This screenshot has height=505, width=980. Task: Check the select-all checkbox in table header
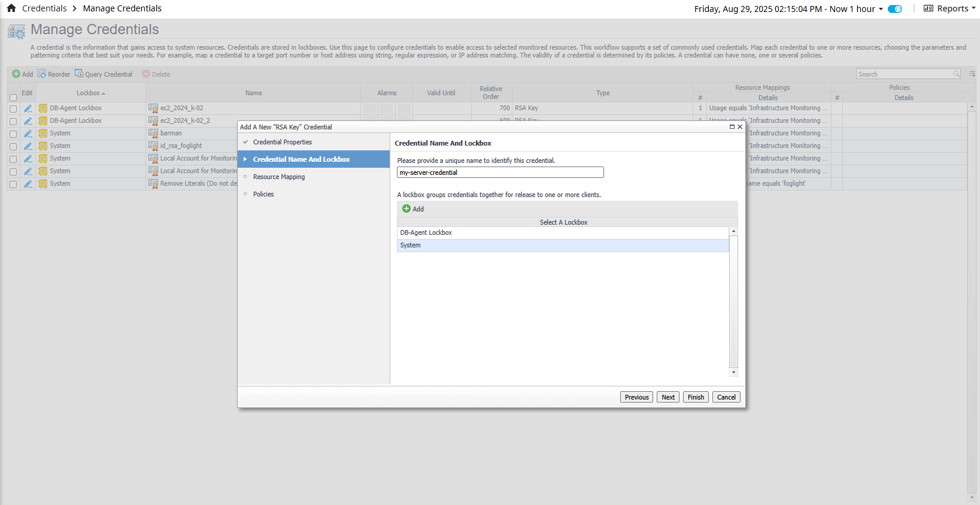pos(13,98)
